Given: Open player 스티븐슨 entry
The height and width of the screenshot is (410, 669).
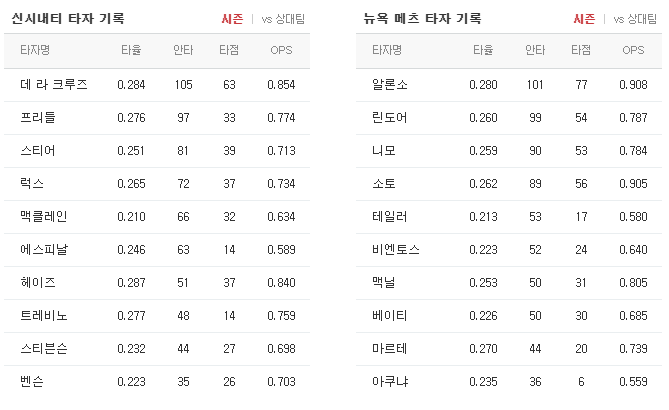Looking at the screenshot, I should pyautogui.click(x=44, y=349).
